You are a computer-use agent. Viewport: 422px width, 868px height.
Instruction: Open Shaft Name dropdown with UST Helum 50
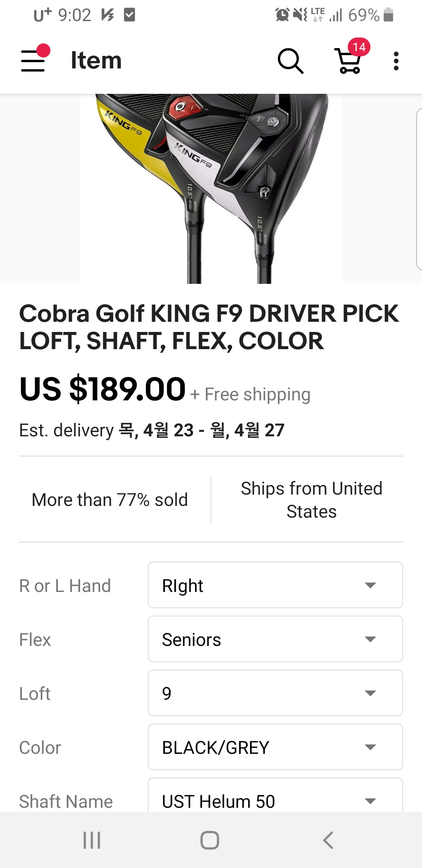click(275, 798)
